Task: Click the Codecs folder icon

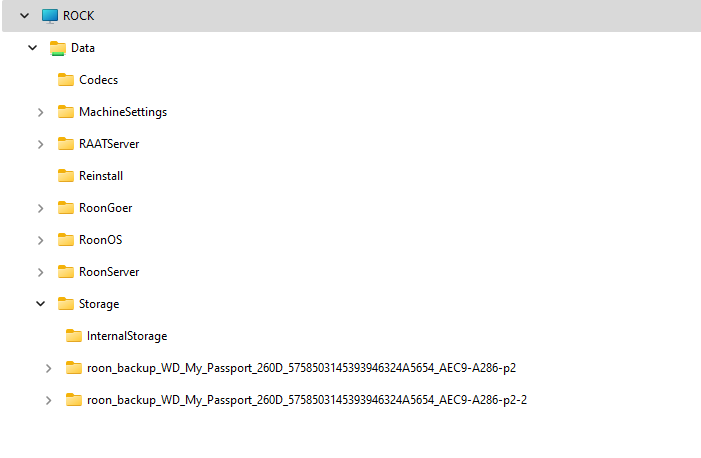Action: pos(66,80)
